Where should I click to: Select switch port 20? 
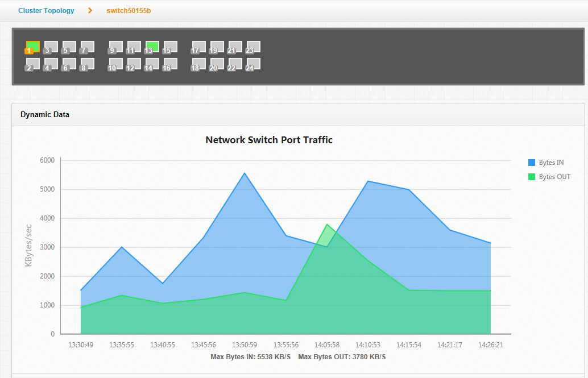click(217, 64)
